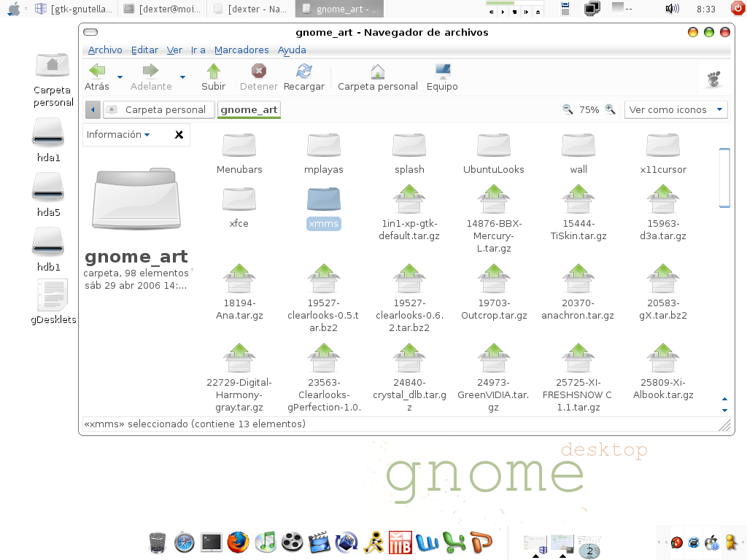Image resolution: width=747 pixels, height=560 pixels.
Task: Click the Adelante forward arrow
Action: [150, 77]
